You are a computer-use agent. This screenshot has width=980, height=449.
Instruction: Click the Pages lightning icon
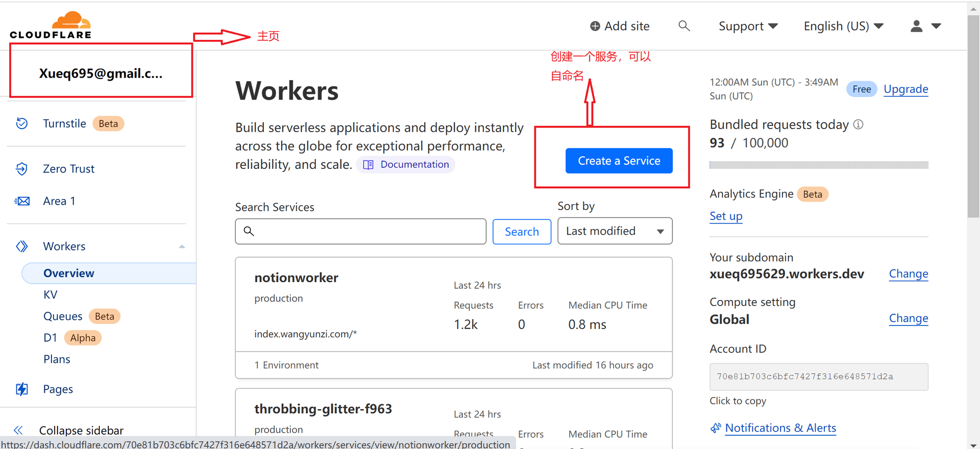tap(22, 389)
